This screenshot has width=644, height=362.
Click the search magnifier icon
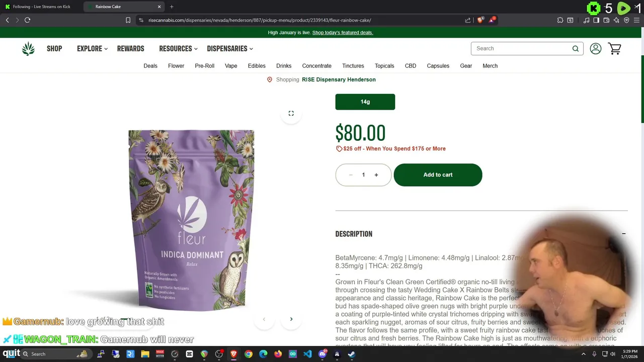click(575, 49)
